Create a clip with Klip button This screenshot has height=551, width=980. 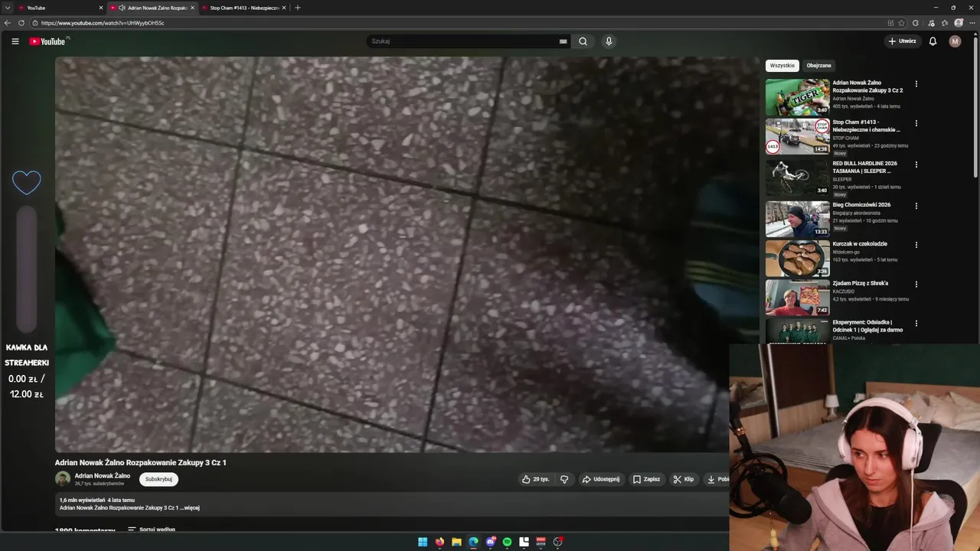[x=684, y=479]
